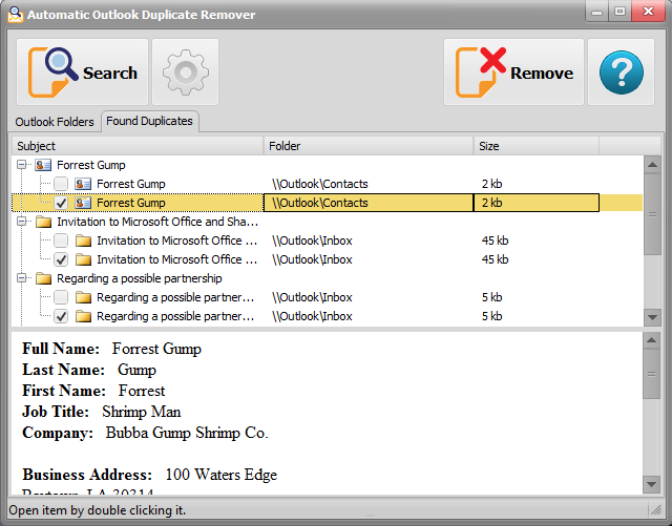The width and height of the screenshot is (672, 526).
Task: Open settings with the gear icon
Action: click(x=185, y=72)
